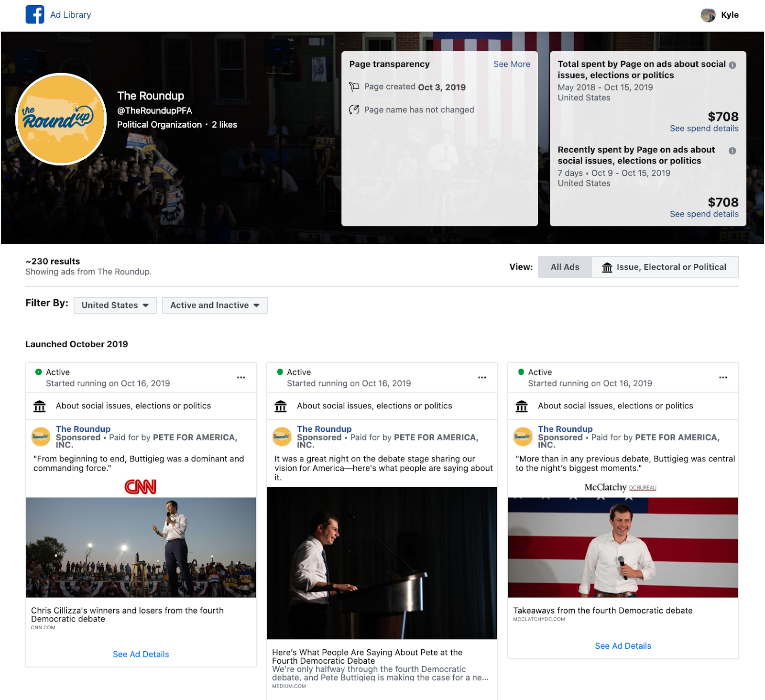Click The Roundup page logo
The height and width of the screenshot is (700, 765).
(x=61, y=119)
